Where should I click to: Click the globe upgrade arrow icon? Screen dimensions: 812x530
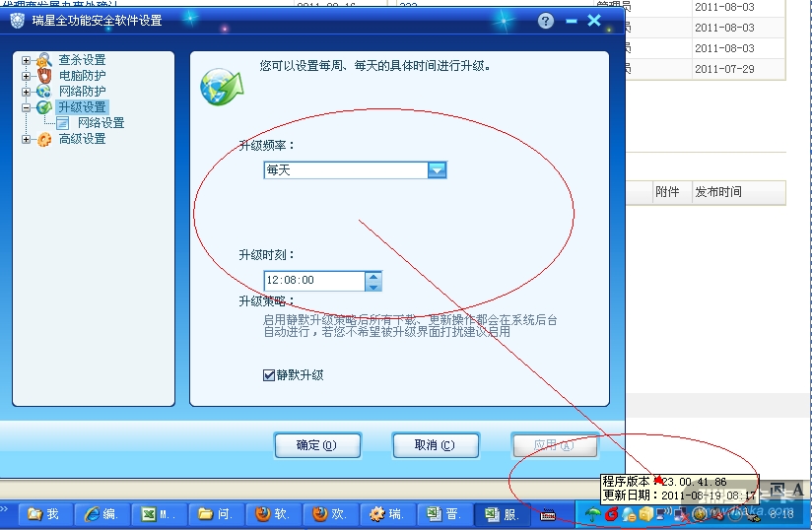(222, 87)
